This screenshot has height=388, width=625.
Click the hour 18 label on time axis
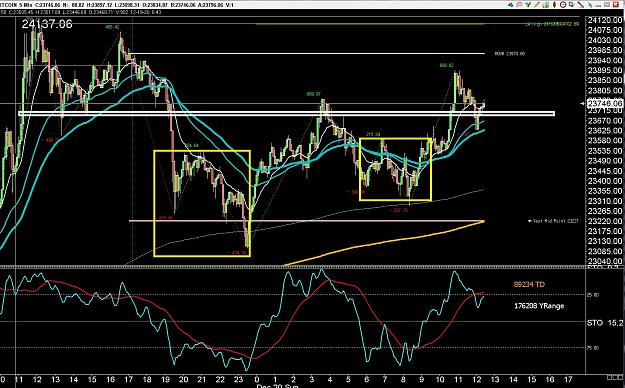pos(147,379)
